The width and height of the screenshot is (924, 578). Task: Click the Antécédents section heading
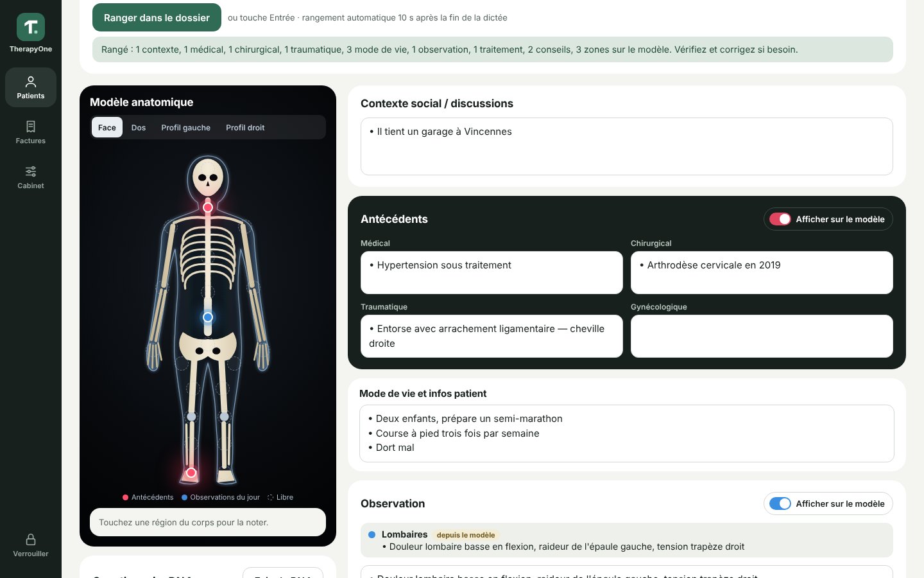[x=394, y=219]
